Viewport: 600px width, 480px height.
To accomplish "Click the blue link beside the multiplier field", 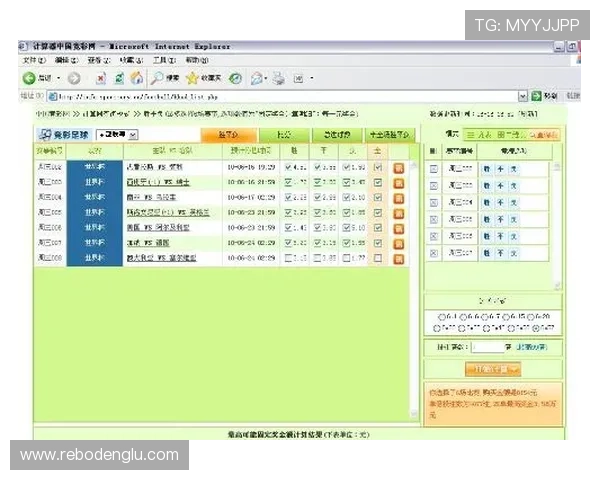I will point(532,347).
